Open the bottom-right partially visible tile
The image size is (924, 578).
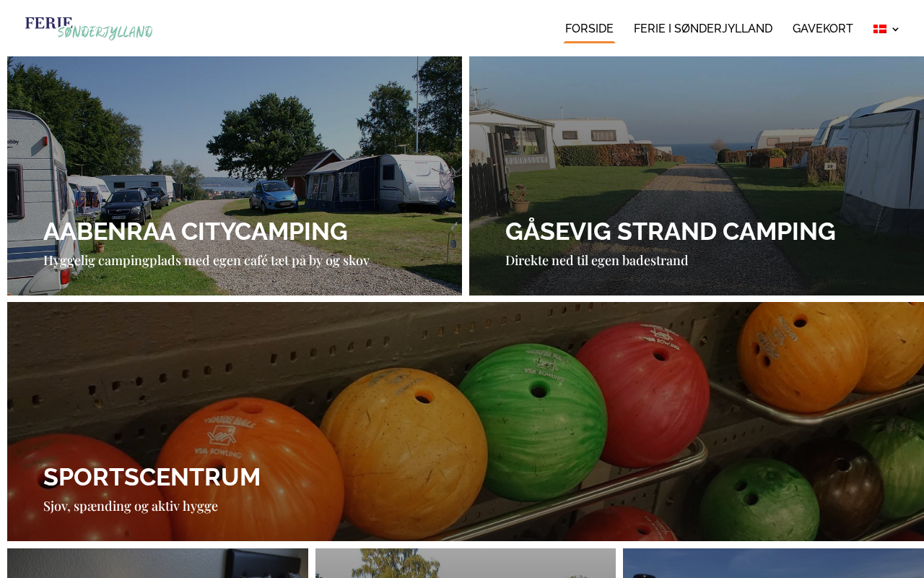tap(773, 564)
